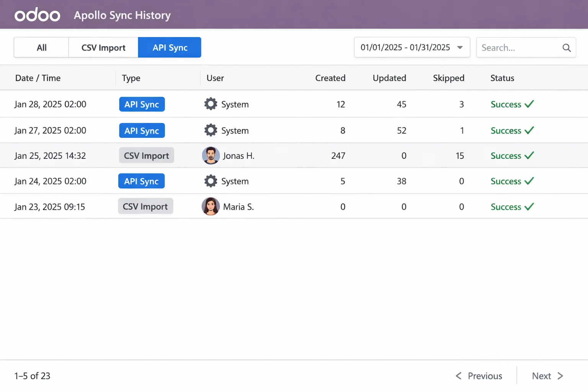Image resolution: width=588 pixels, height=392 pixels.
Task: Click the Updated value 38
Action: point(402,181)
